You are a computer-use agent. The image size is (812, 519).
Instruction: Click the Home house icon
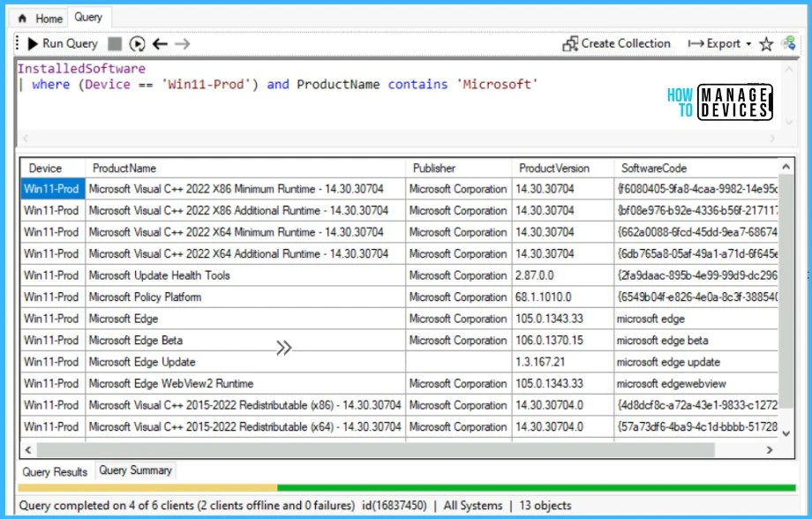click(22, 19)
